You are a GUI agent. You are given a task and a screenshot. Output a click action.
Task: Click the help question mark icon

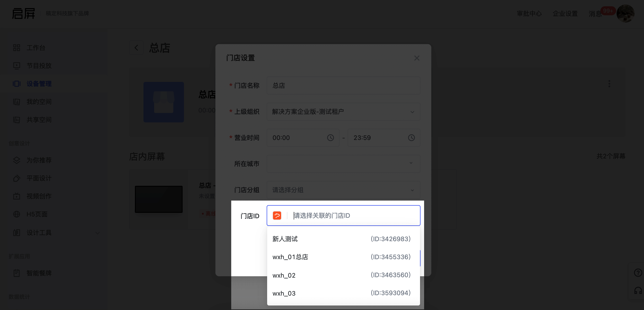click(638, 272)
